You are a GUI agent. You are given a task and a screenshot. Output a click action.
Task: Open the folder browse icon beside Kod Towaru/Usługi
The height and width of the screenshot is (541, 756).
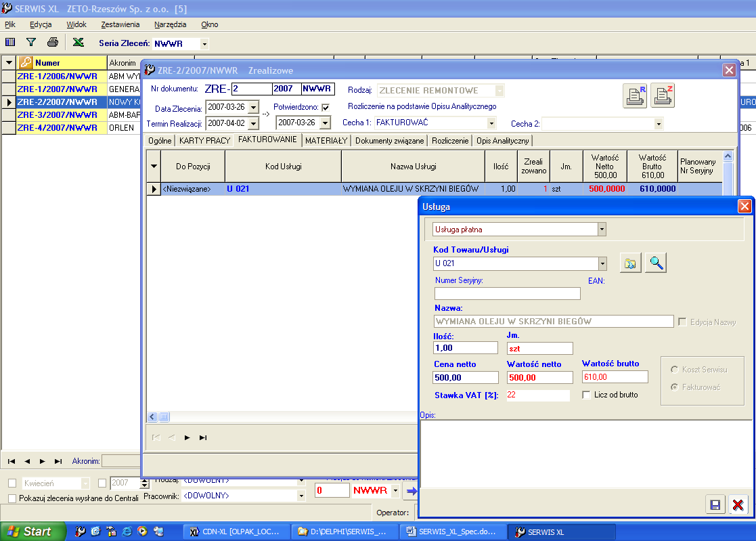pos(630,263)
